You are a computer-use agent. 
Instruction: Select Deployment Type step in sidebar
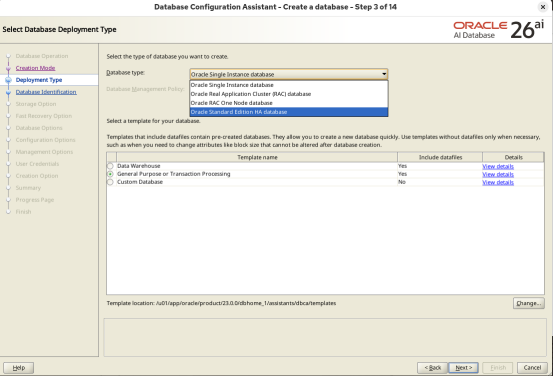pos(39,80)
